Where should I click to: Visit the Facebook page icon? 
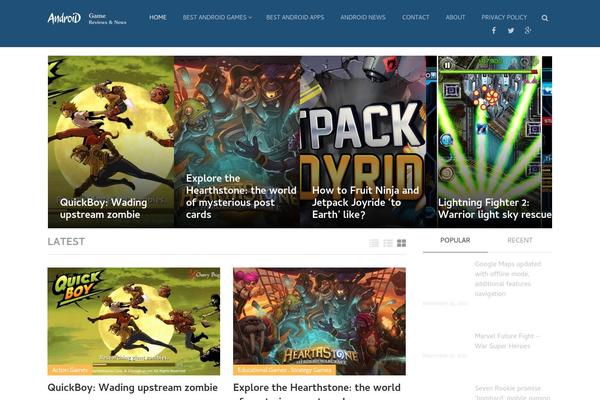coord(494,31)
